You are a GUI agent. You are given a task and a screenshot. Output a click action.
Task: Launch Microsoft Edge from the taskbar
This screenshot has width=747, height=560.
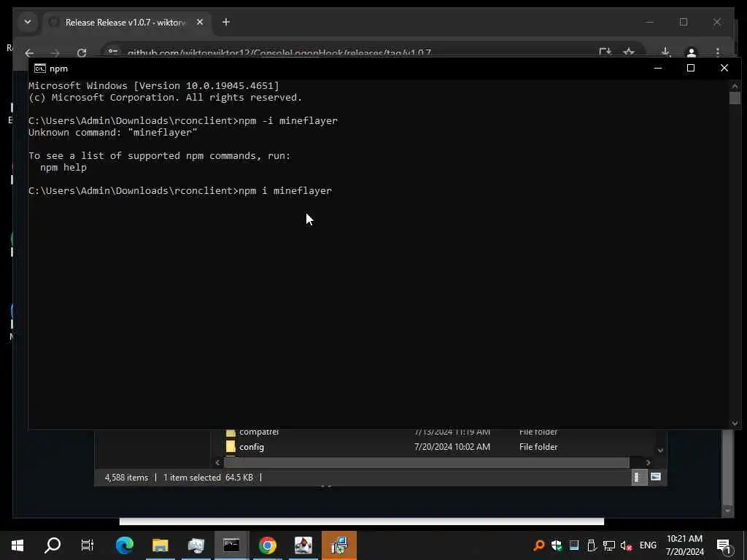[125, 545]
